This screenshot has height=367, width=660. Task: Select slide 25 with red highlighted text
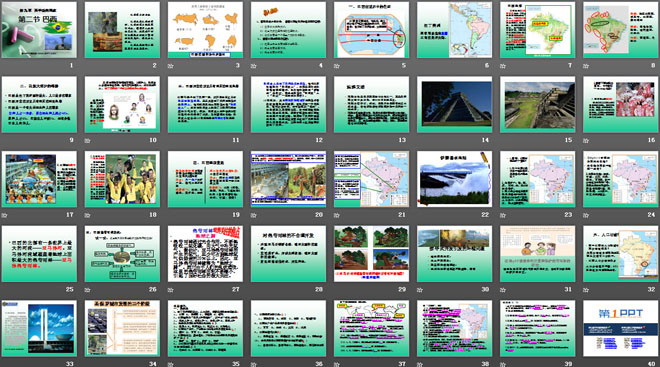coord(39,254)
